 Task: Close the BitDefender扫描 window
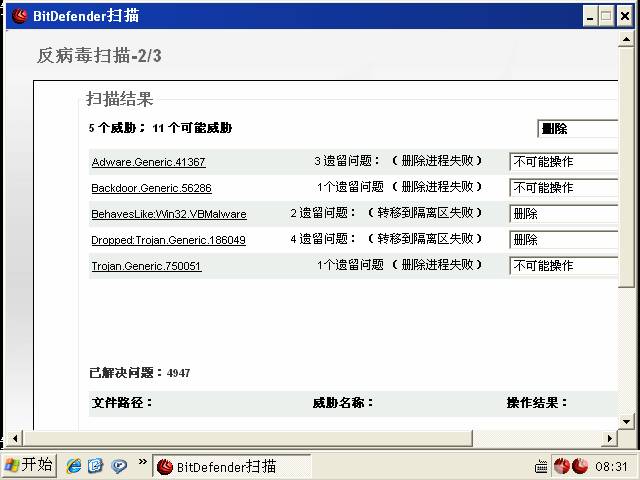point(625,17)
